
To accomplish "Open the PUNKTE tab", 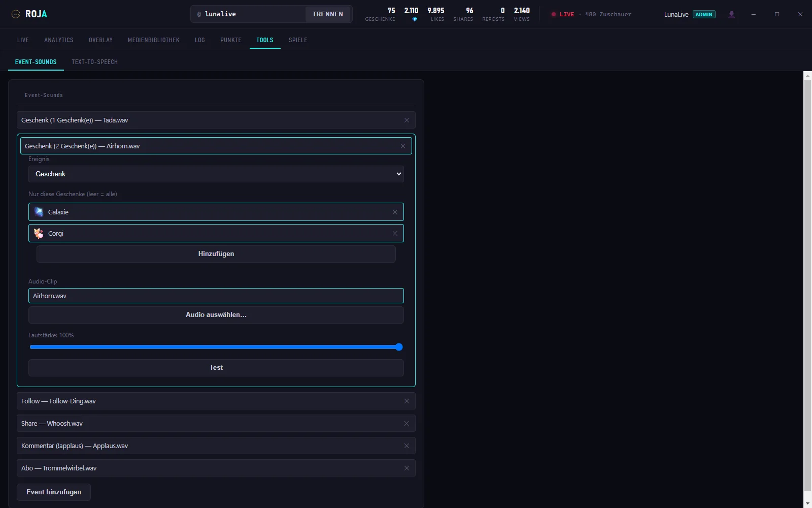I will pos(231,40).
